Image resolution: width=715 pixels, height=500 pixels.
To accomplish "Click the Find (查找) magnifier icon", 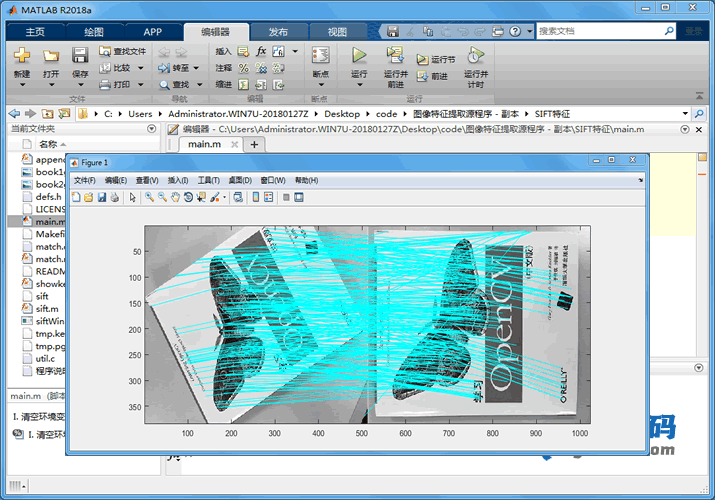I will (164, 85).
